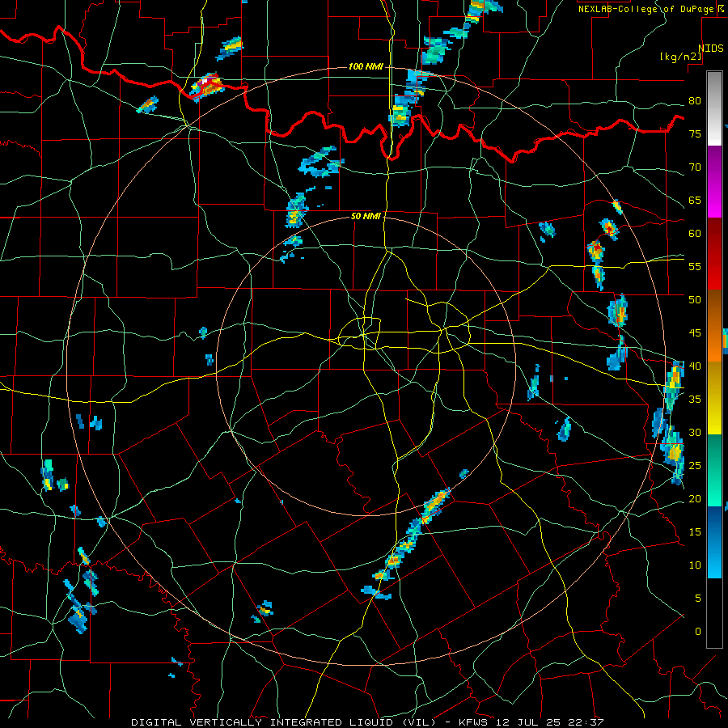Click the 55 value on the color scale
This screenshot has width=728, height=728.
pos(695,266)
